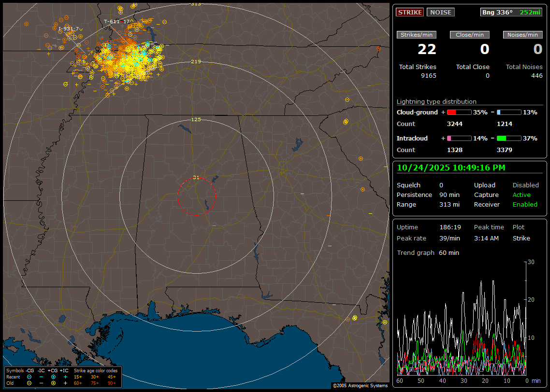The image size is (550, 392).
Task: Click the recent -CG symbol in legend
Action: pos(29,377)
